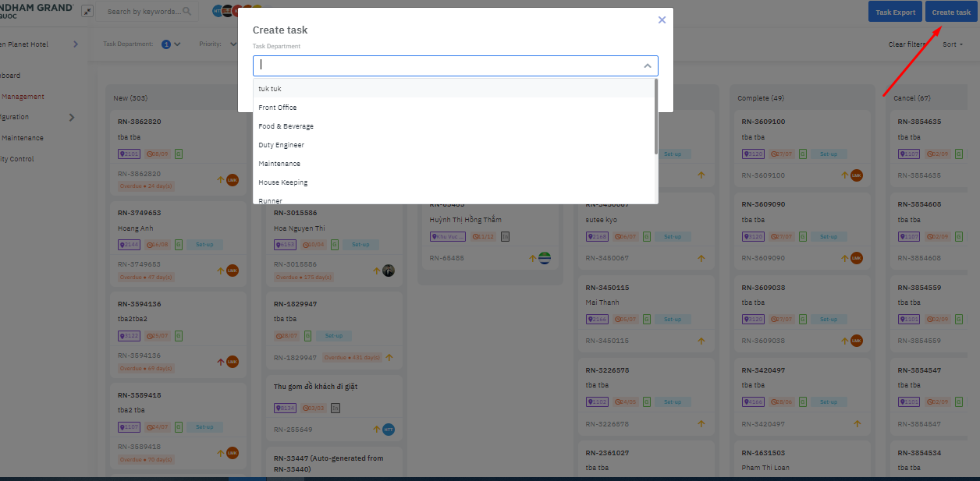Click location tag 3120 on RN-3609100
This screenshot has height=481, width=980.
[753, 154]
